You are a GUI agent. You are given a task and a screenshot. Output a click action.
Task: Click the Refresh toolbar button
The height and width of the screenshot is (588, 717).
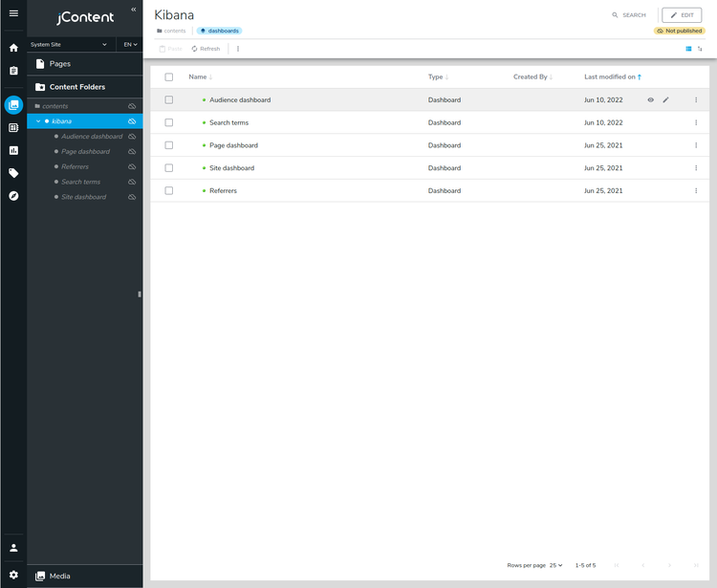[x=206, y=49]
